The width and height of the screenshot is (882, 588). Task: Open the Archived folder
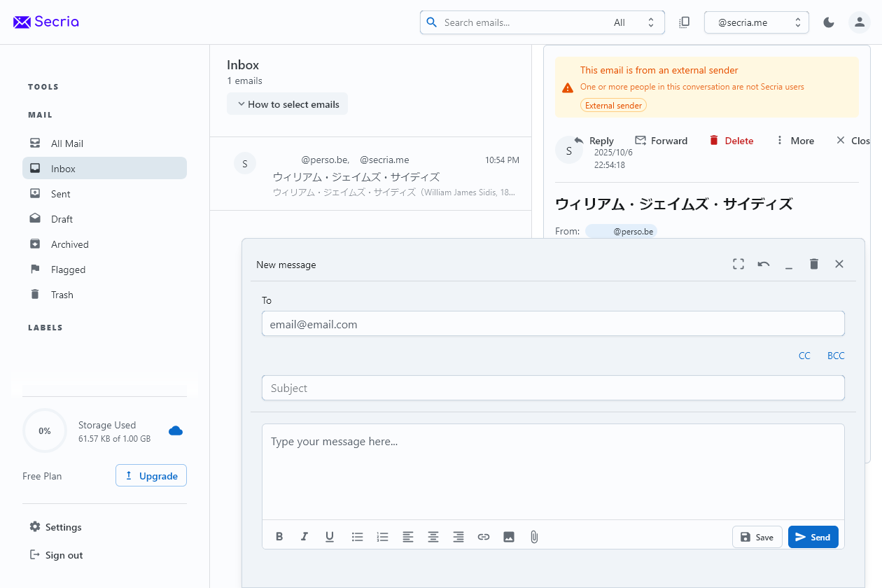[69, 244]
